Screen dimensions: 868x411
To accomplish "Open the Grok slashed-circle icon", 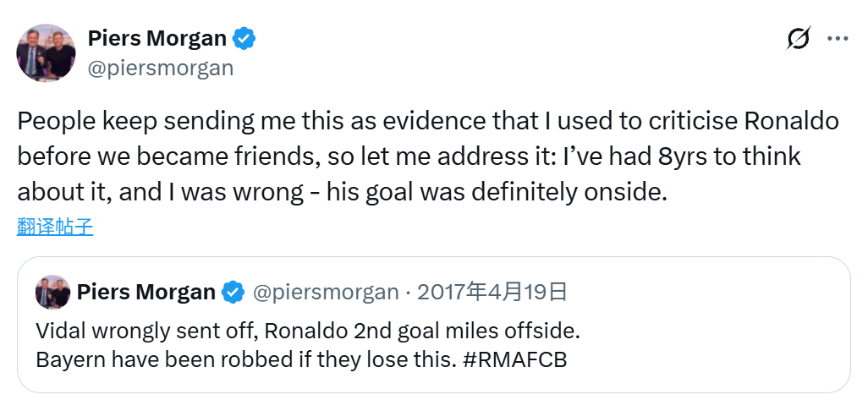I will [x=798, y=39].
